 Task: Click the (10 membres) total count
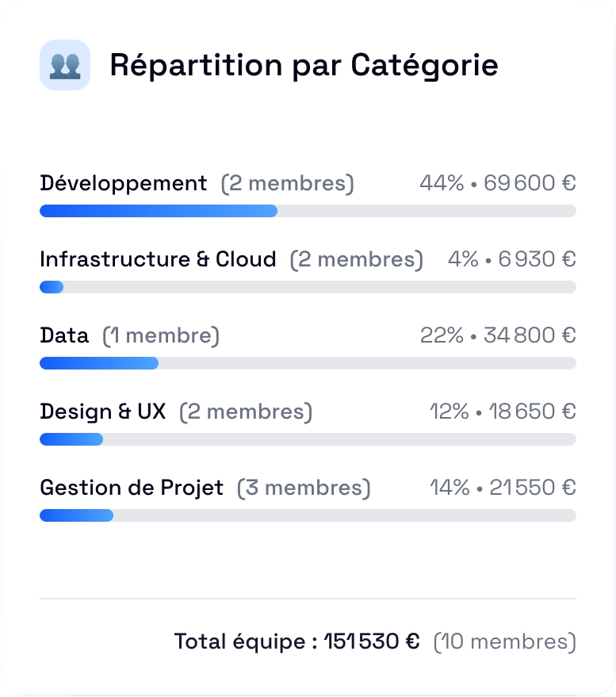click(505, 641)
